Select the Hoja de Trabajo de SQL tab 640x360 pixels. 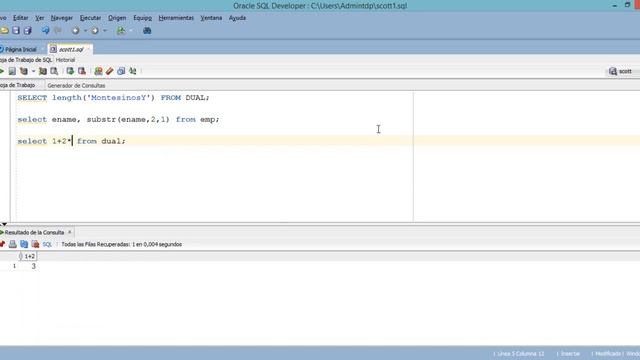pyautogui.click(x=26, y=60)
